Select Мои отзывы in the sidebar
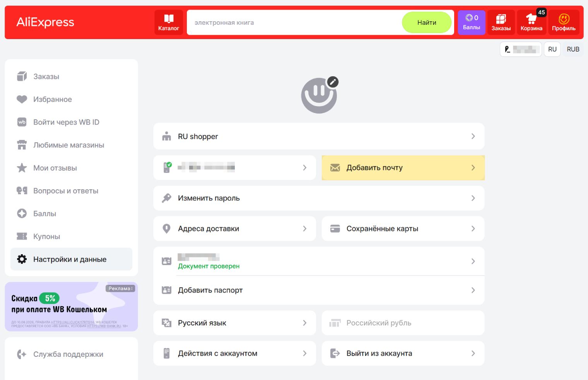 71,168
